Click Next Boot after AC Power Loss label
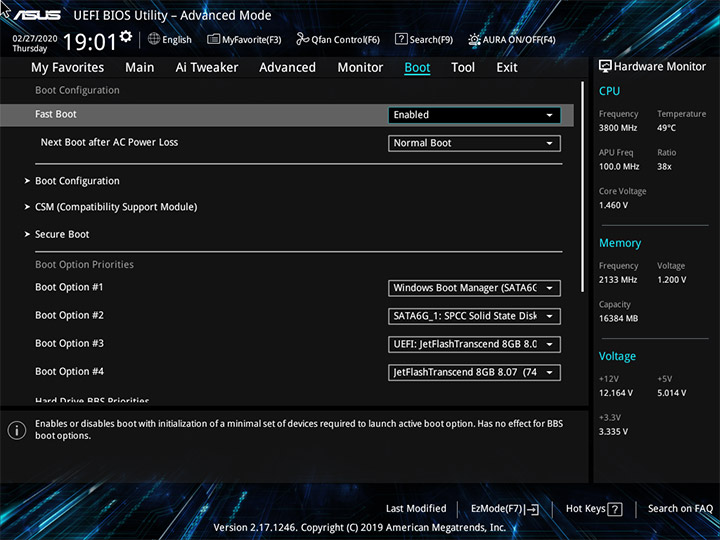The width and height of the screenshot is (720, 540). click(109, 142)
